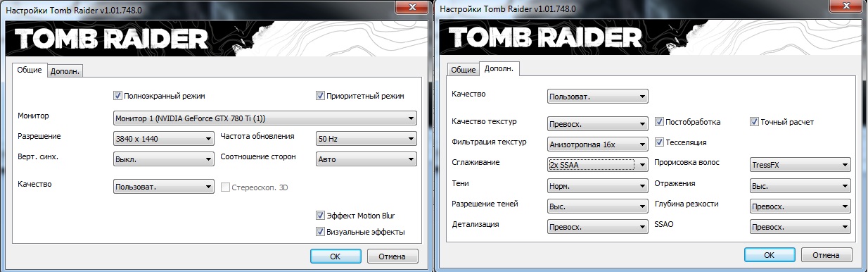868x272 pixels.
Task: Toggle the Постобработка checkbox
Action: point(659,122)
